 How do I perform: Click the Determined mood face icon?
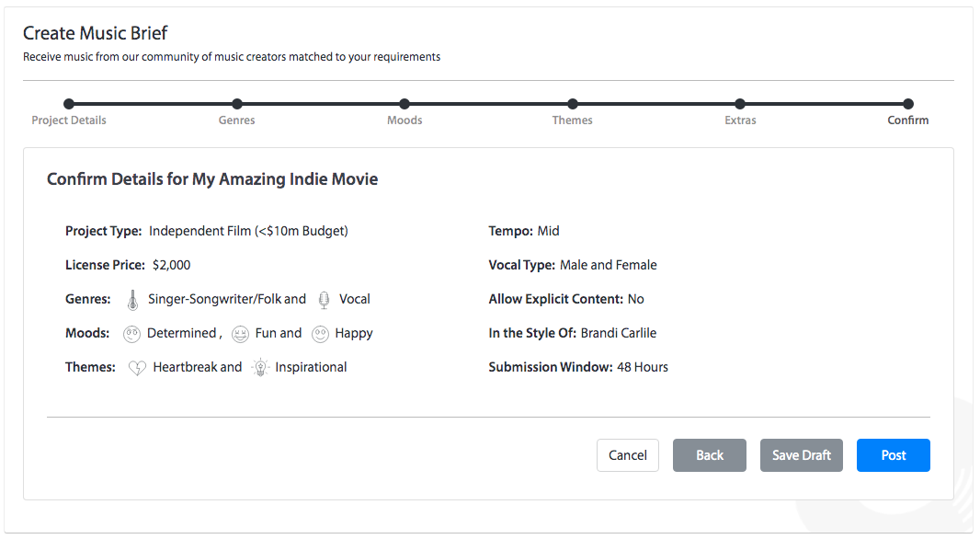131,334
